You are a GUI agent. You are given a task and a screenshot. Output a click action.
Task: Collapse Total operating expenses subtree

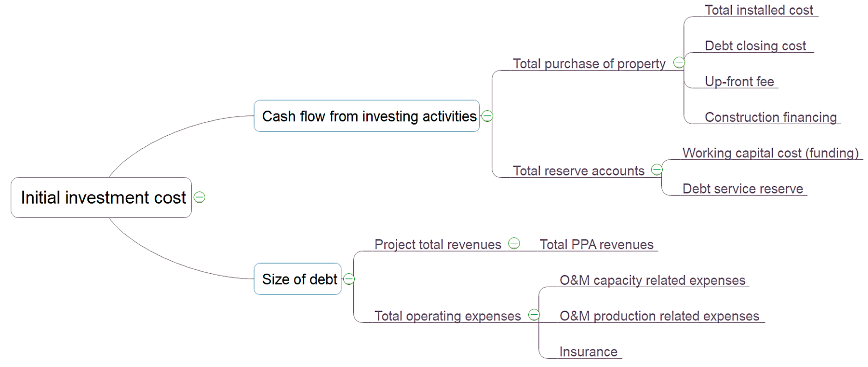pyautogui.click(x=534, y=315)
